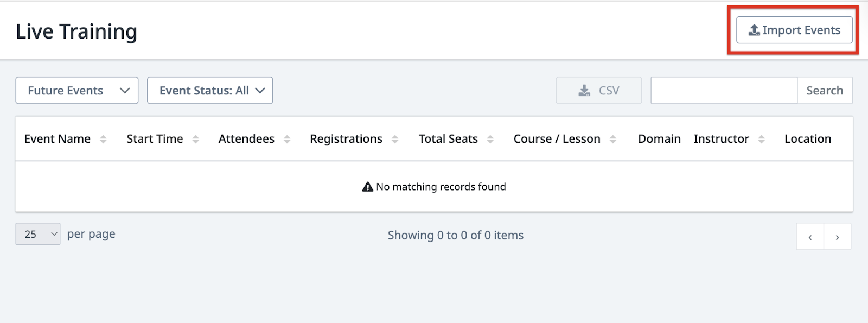Click the upload icon on Import Events
The width and height of the screenshot is (868, 323).
(x=754, y=30)
